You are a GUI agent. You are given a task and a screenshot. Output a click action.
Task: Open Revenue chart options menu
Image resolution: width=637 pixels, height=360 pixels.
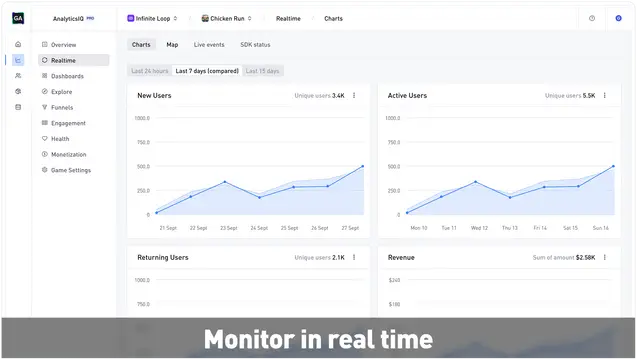click(x=604, y=257)
